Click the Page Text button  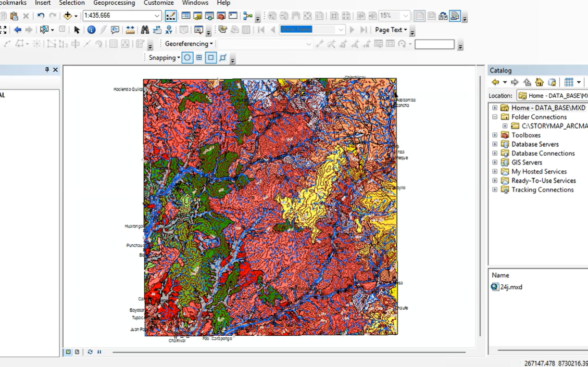(391, 30)
